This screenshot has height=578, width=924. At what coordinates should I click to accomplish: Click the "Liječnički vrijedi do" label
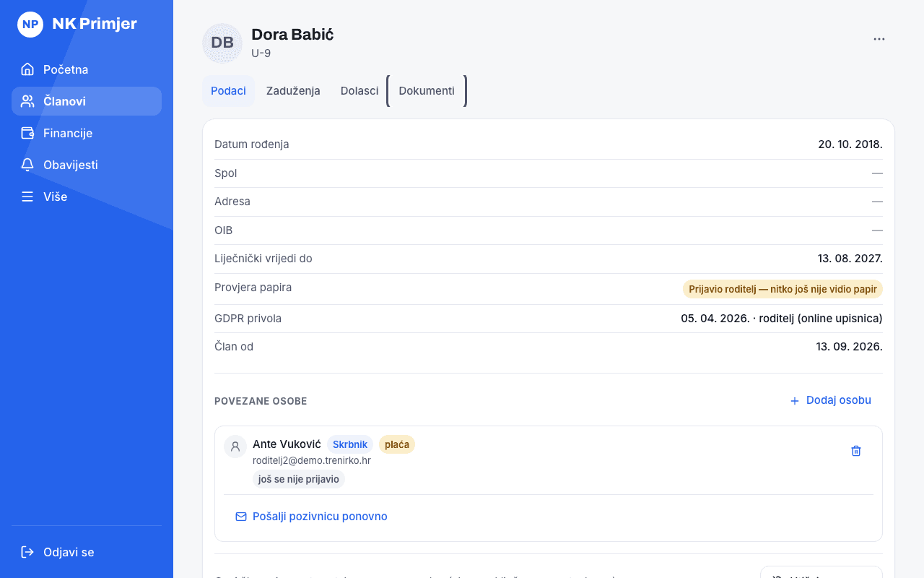pos(263,259)
